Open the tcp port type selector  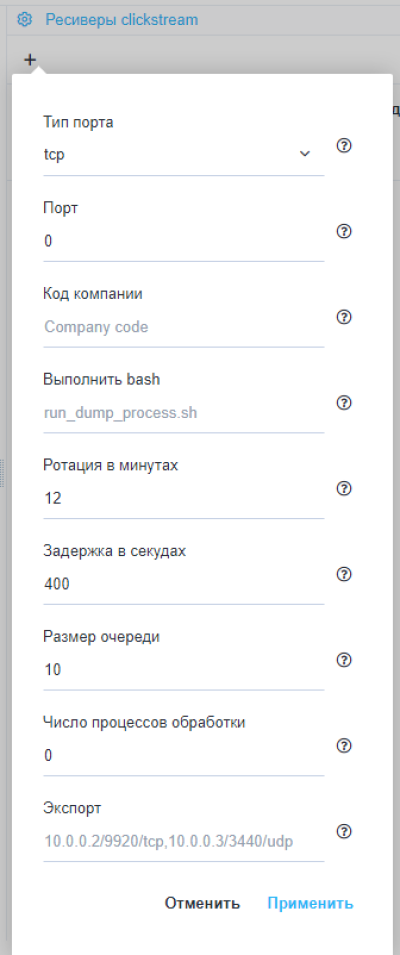point(183,155)
